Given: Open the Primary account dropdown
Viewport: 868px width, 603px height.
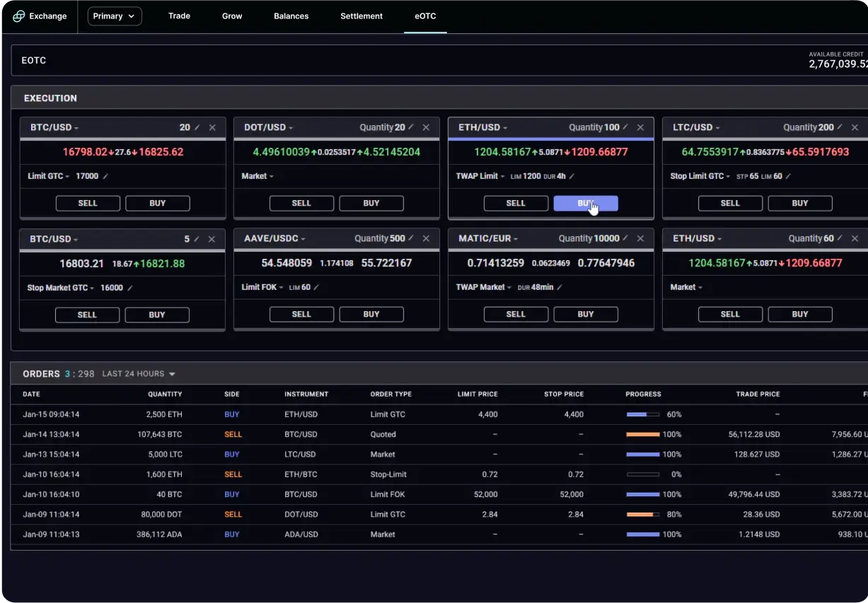Looking at the screenshot, I should tap(115, 16).
